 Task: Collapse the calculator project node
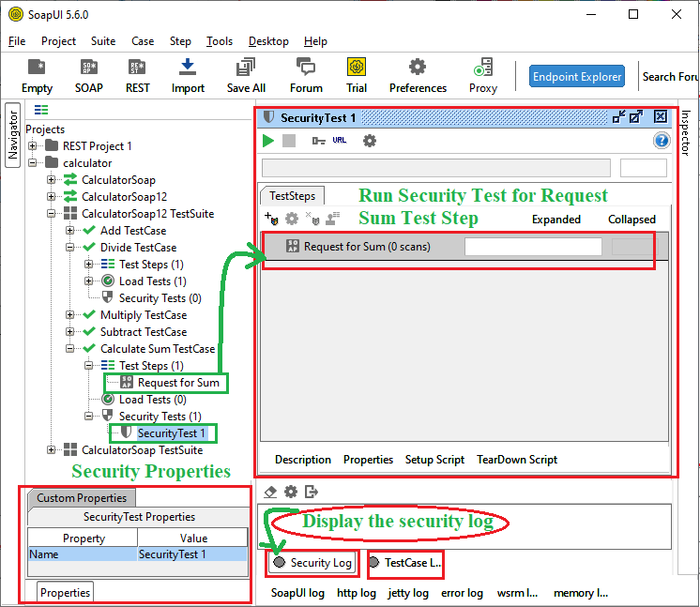pos(33,163)
